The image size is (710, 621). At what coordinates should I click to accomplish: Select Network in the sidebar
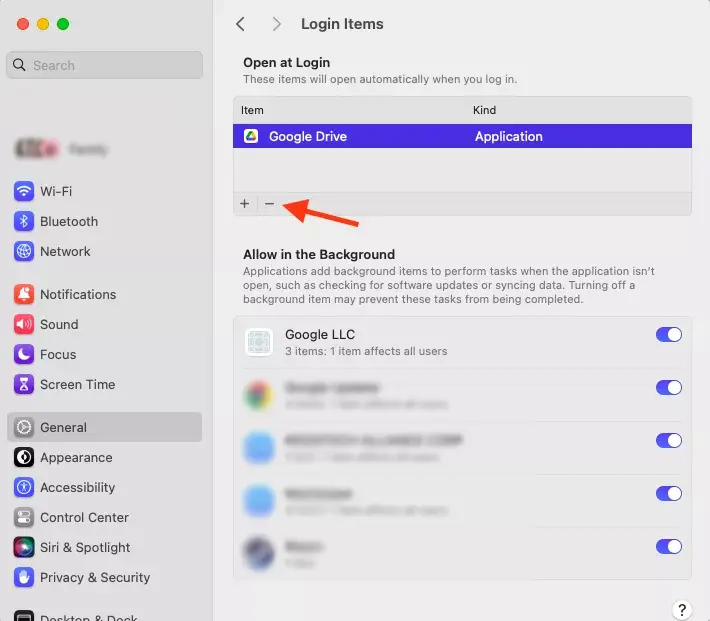(104, 251)
